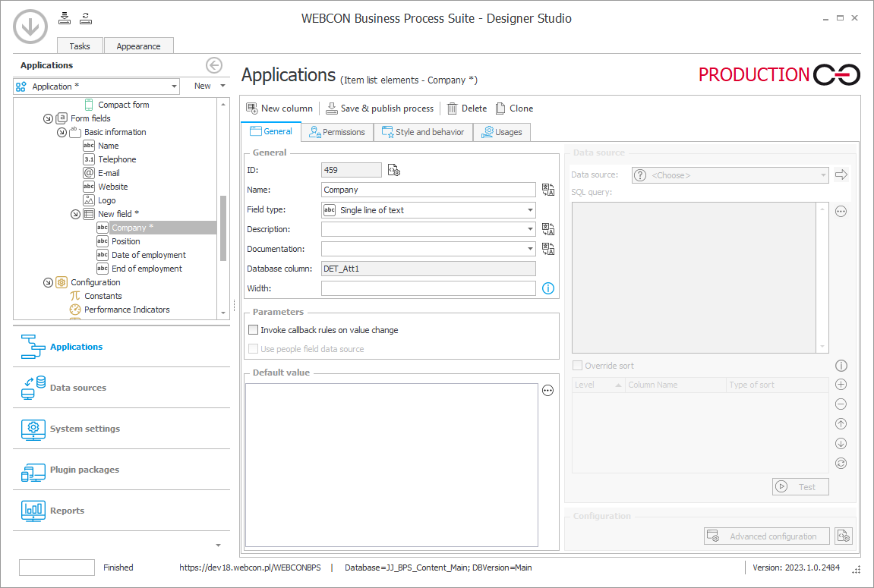Open the Style and behavior tab

click(x=423, y=132)
